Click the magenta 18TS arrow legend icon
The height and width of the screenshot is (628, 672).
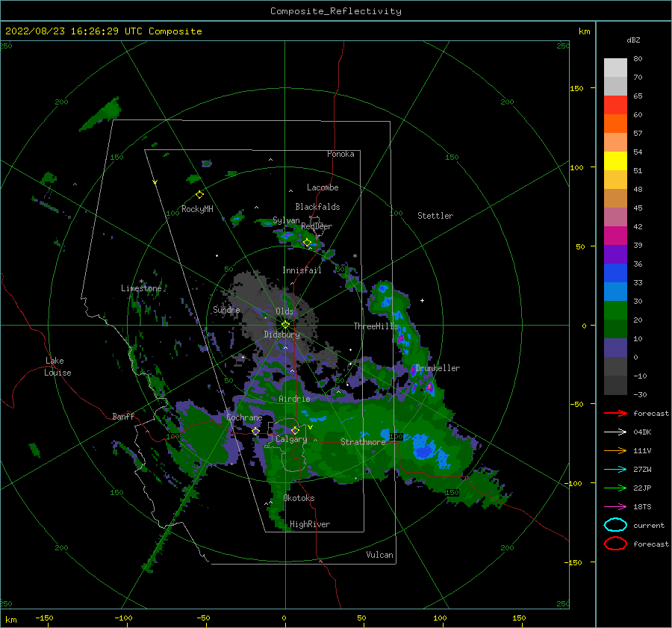615,507
